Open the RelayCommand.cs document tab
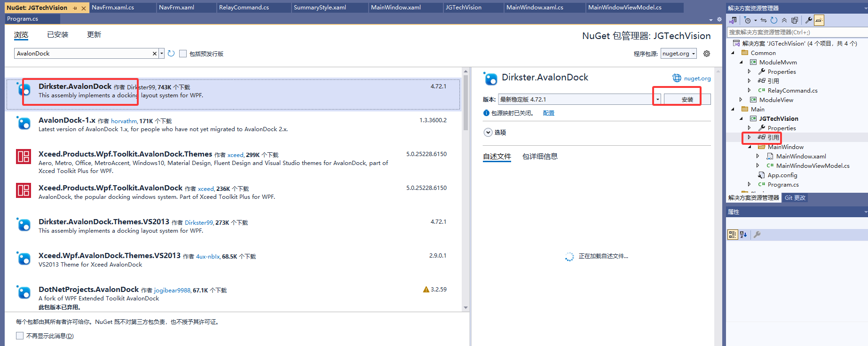Image resolution: width=868 pixels, height=346 pixels. click(253, 8)
